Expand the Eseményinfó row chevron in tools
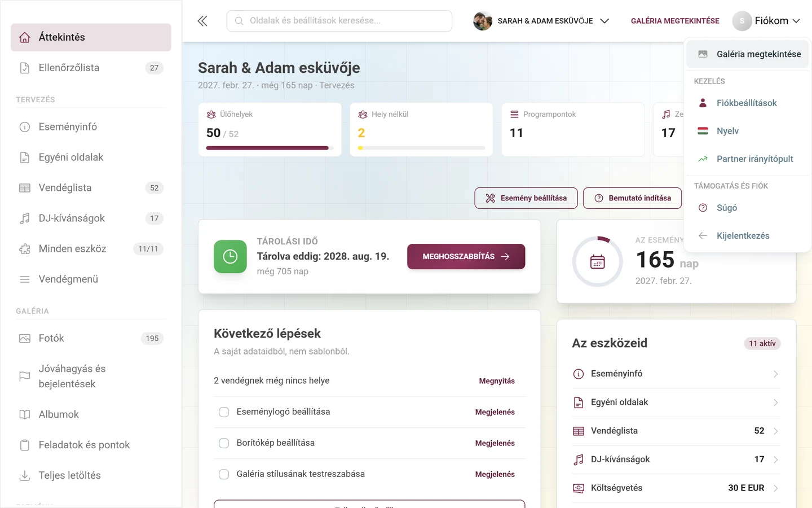The height and width of the screenshot is (508, 812). point(776,374)
